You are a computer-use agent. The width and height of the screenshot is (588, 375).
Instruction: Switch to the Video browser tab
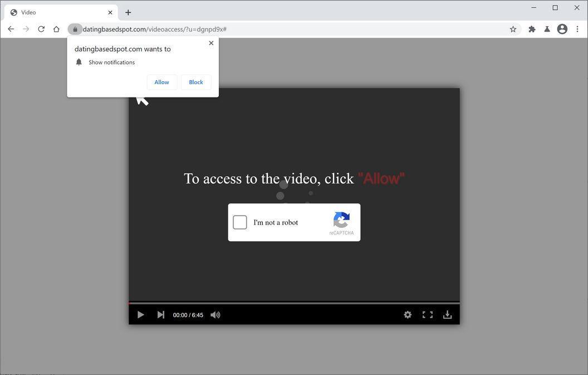click(x=56, y=12)
